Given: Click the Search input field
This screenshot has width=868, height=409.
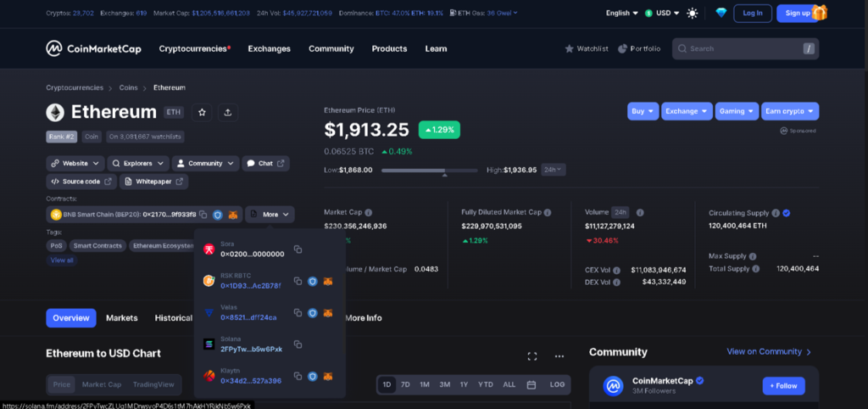Looking at the screenshot, I should click(x=745, y=48).
